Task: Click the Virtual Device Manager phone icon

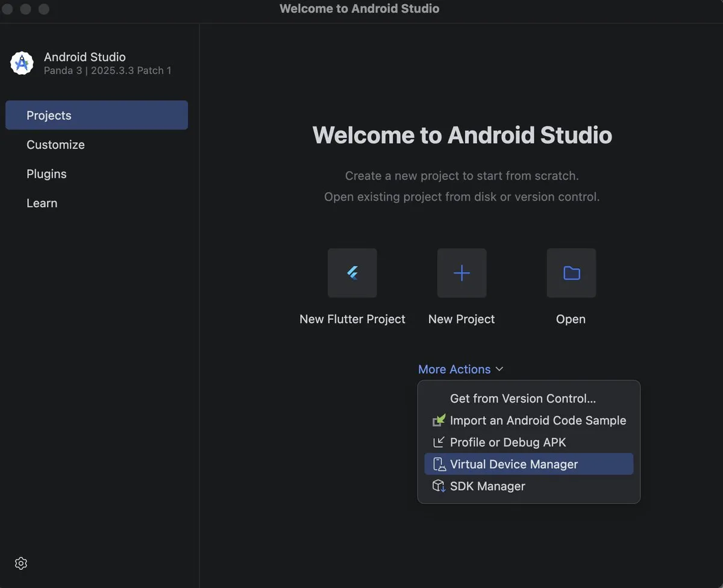Action: pos(439,464)
